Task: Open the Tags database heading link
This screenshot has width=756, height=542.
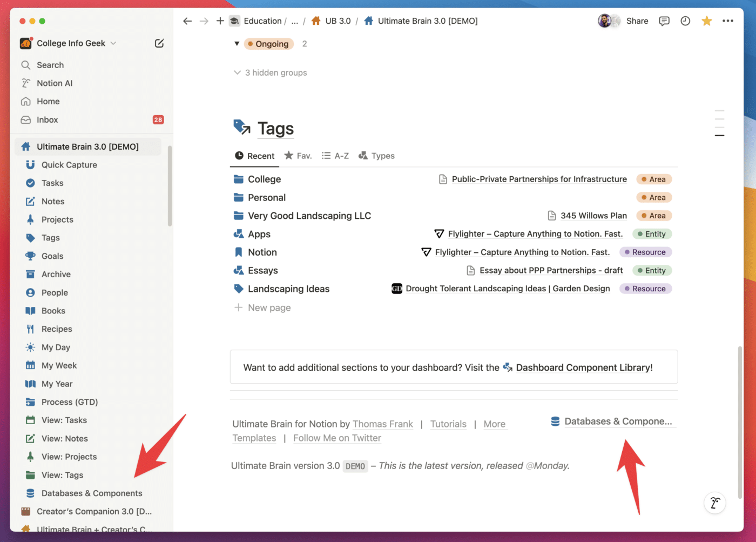Action: (x=275, y=129)
